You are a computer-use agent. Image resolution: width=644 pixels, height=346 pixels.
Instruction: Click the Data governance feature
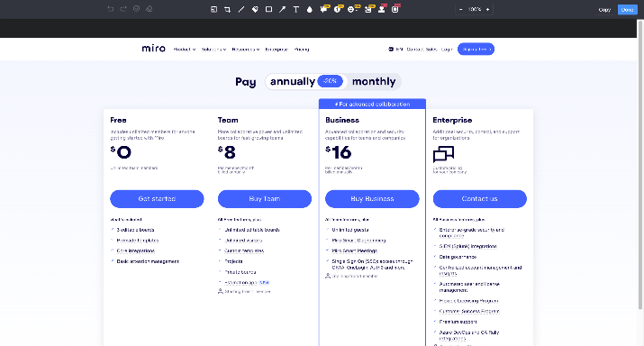pyautogui.click(x=458, y=257)
